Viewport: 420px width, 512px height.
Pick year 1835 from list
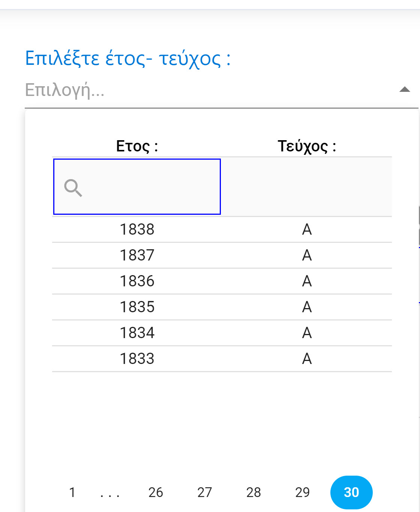[137, 307]
